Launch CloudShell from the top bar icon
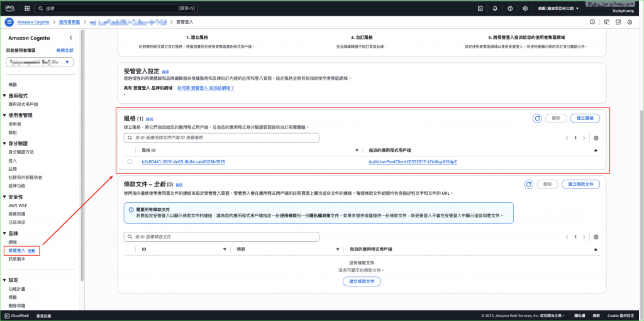Image resolution: width=644 pixels, height=321 pixels. tap(480, 8)
